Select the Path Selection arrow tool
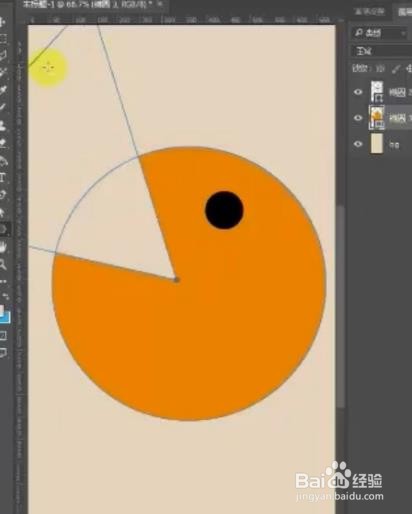 tap(3, 212)
